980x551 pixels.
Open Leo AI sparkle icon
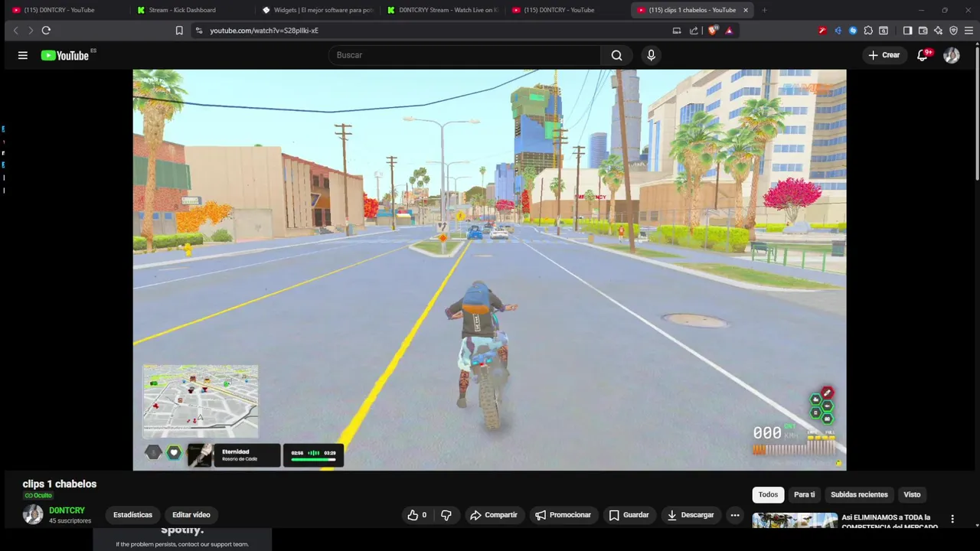click(938, 31)
